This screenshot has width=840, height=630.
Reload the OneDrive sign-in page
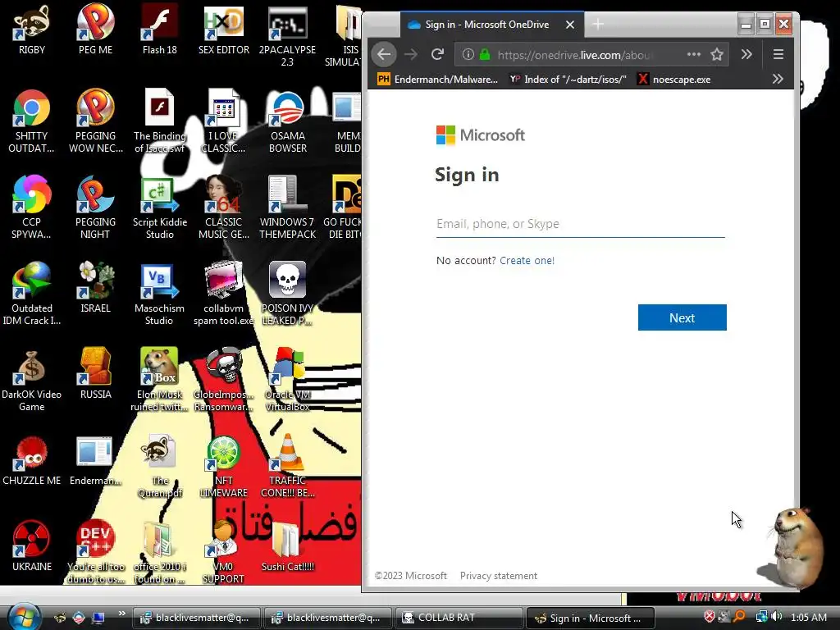(x=438, y=54)
